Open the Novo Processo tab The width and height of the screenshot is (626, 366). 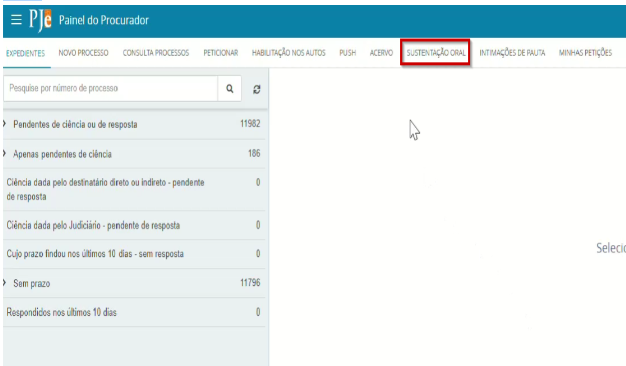tap(83, 53)
